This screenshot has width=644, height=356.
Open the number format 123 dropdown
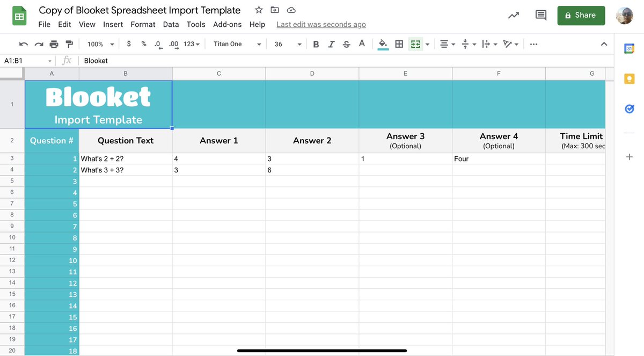pos(192,44)
